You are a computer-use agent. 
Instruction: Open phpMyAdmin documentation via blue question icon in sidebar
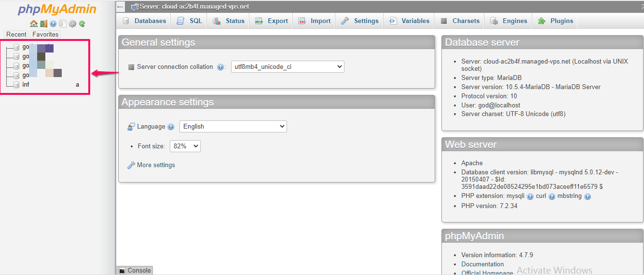tap(53, 24)
